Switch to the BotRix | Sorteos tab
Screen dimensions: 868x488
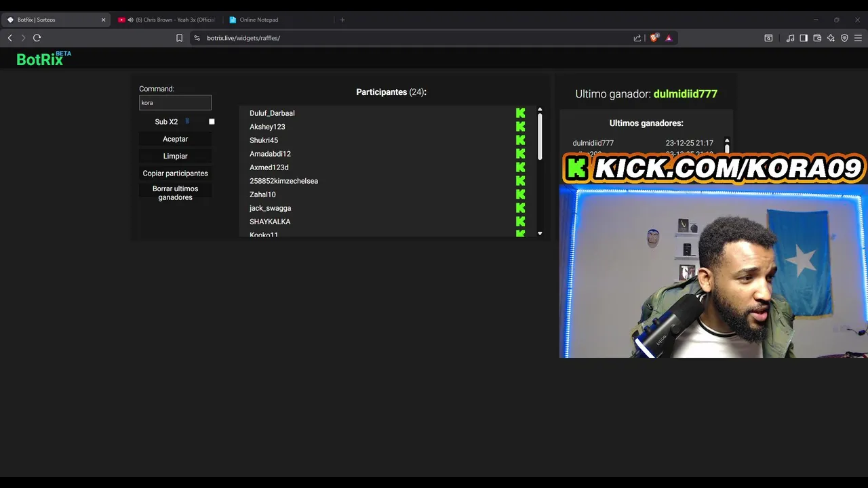point(56,20)
